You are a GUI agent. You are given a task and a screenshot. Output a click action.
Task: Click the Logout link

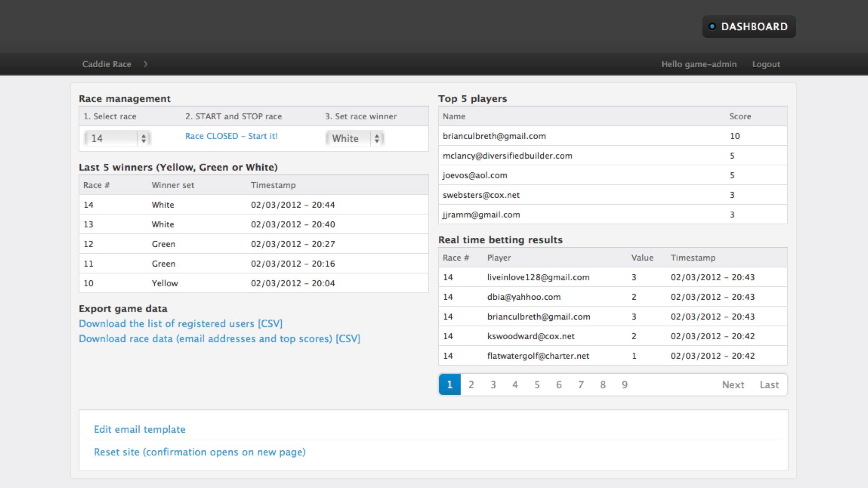tap(766, 64)
